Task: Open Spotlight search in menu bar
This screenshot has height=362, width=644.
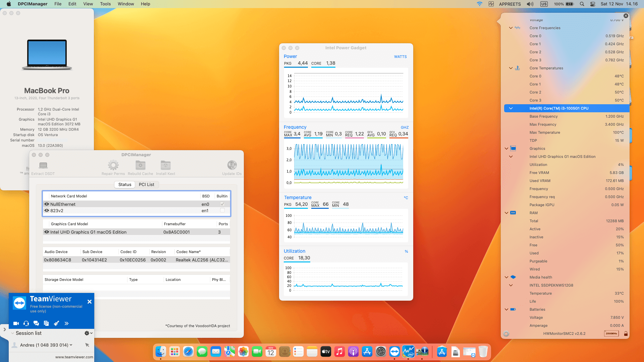Action: (x=582, y=4)
